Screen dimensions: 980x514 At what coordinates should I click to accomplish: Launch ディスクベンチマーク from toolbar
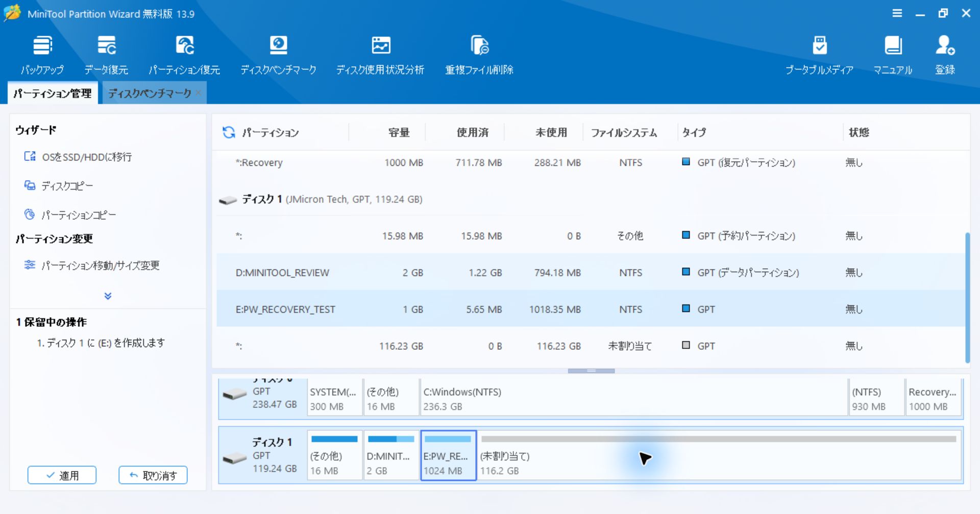click(x=278, y=56)
